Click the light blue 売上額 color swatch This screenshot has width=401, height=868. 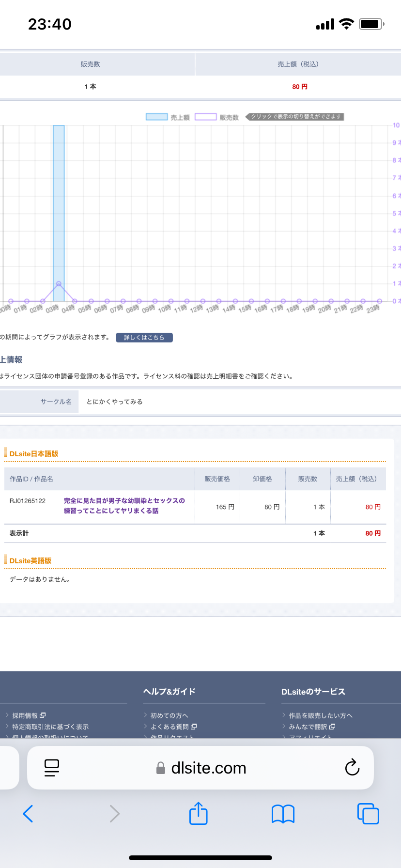[x=157, y=117]
